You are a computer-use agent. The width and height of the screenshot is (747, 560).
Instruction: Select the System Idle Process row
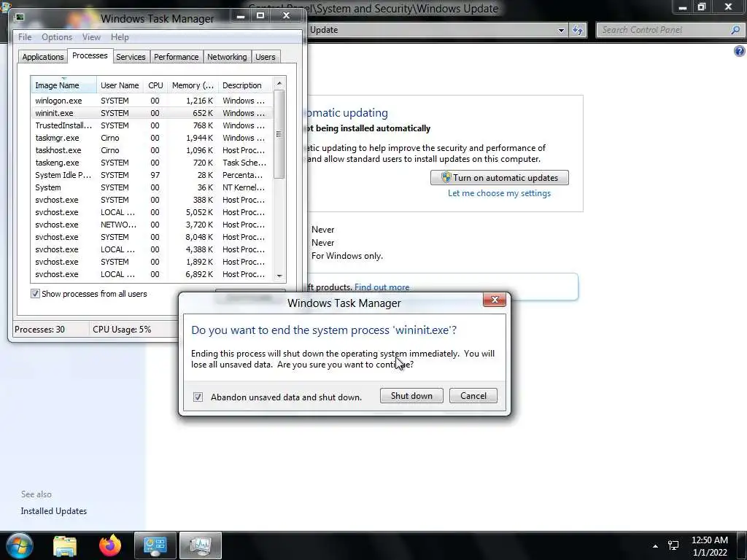click(152, 175)
